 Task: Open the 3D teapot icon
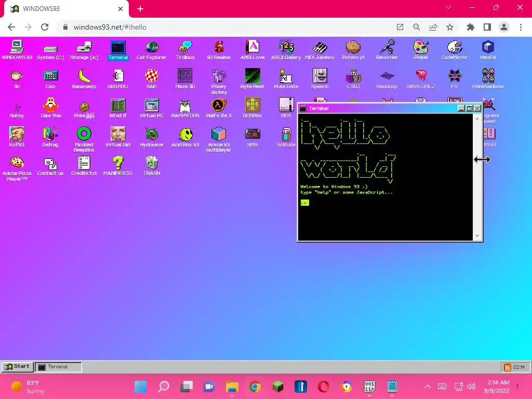click(x=17, y=79)
